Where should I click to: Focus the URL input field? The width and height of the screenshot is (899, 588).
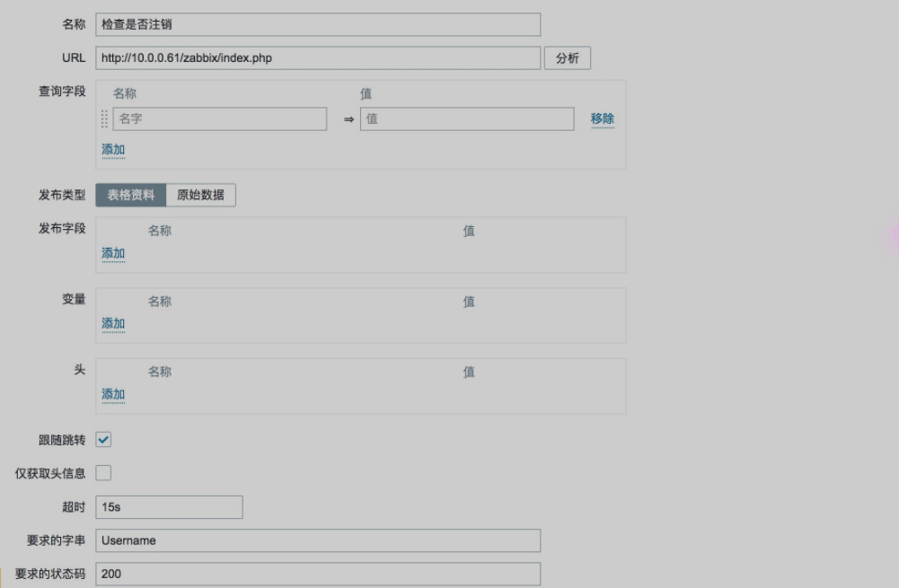point(318,57)
